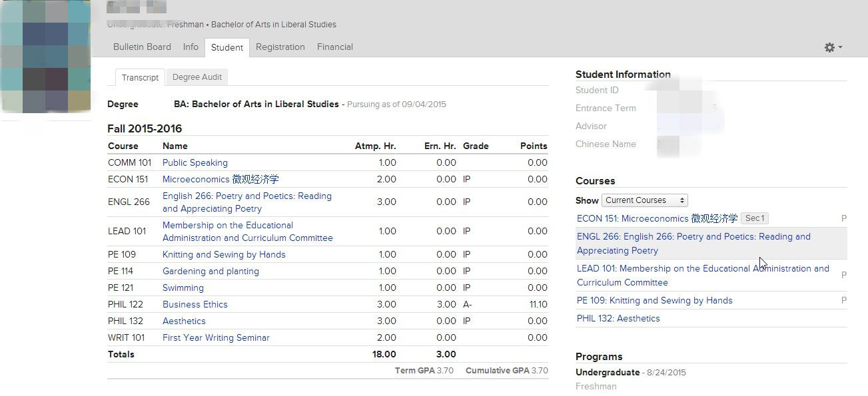Click the Gardening and planting link
868x396 pixels.
click(x=211, y=272)
